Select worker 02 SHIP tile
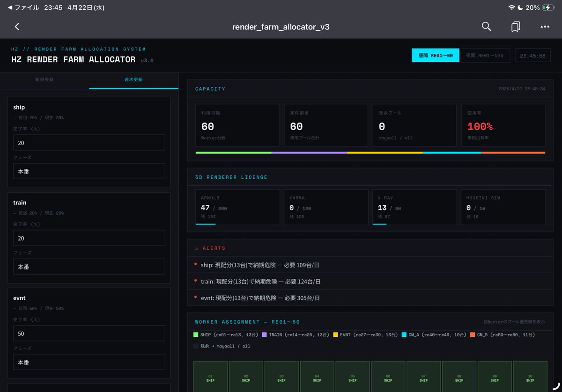Image resolution: width=562 pixels, height=392 pixels. click(246, 377)
